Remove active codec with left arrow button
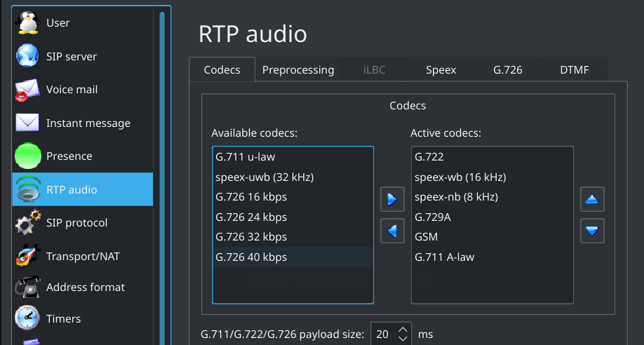Screen dimensions: 644x345 (x=392, y=231)
